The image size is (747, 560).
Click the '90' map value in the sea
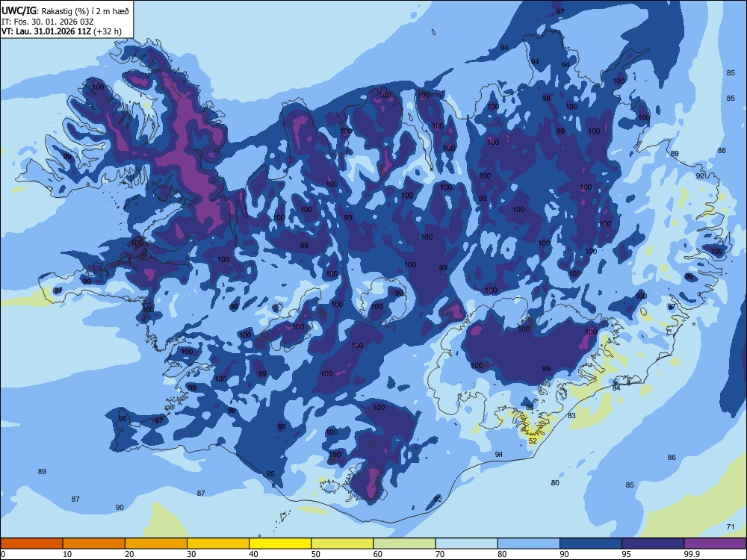[x=120, y=508]
